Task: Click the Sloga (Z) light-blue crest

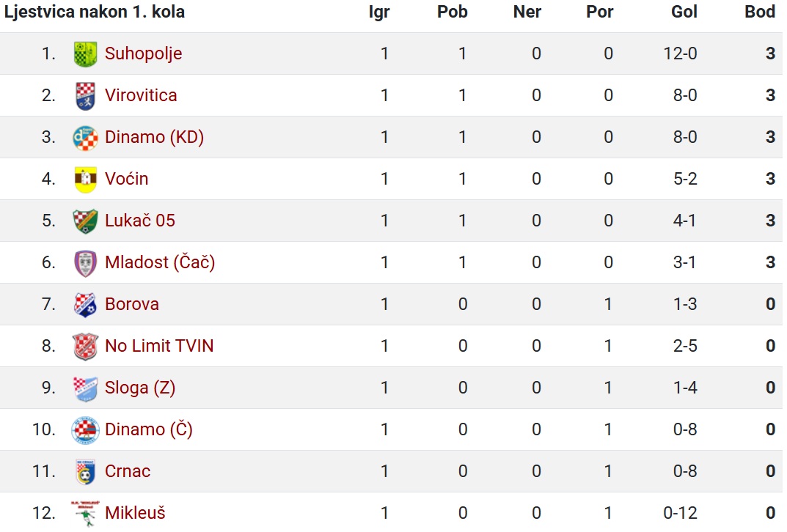Action: coord(85,388)
